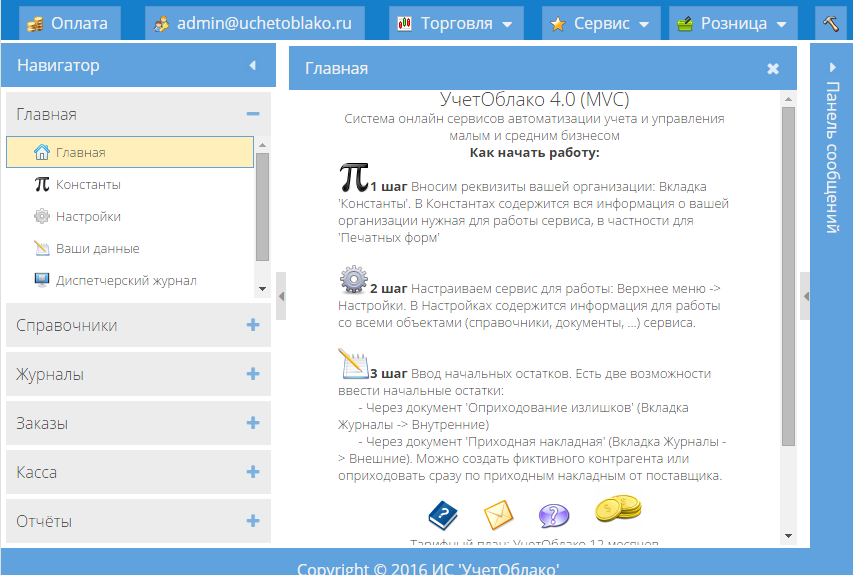Open the admin@uchetoblako.ru account menu
Screen dimensions: 853x575
click(255, 23)
